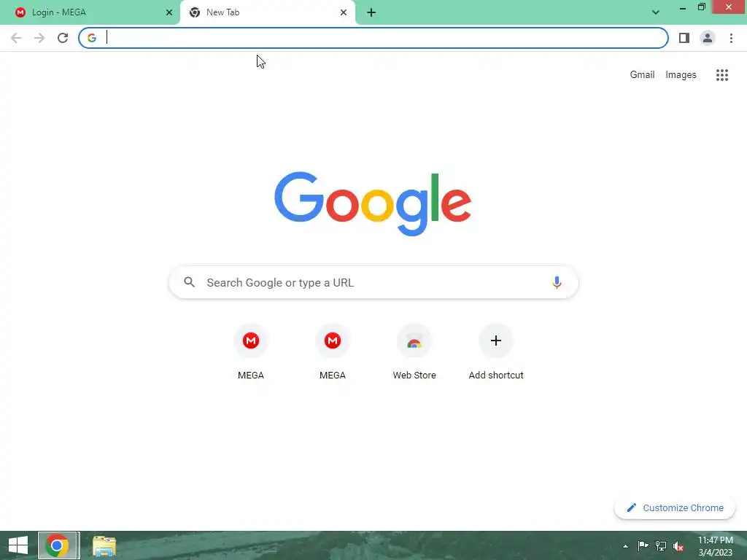Screen dimensions: 747x560
Task: Restore down the Chrome window
Action: point(702,7)
